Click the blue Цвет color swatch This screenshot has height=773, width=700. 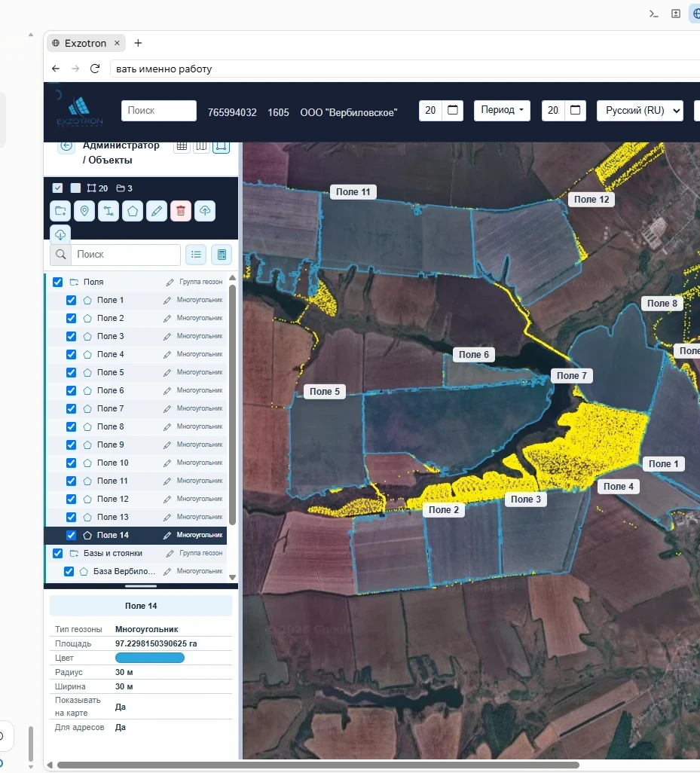click(x=150, y=658)
